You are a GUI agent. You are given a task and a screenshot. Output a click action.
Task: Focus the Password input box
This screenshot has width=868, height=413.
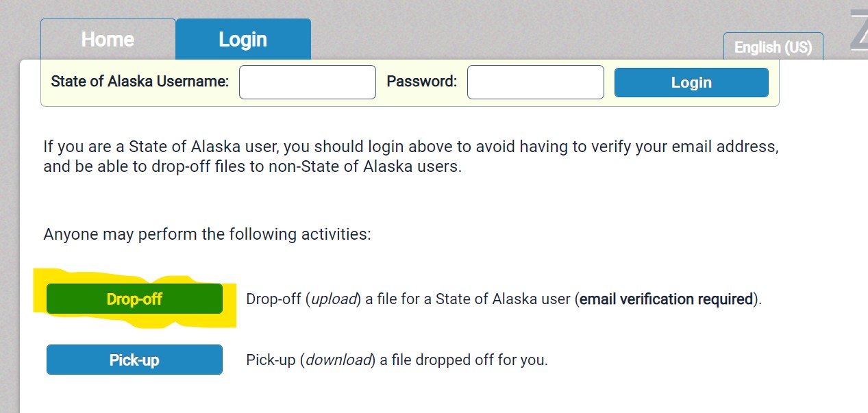pyautogui.click(x=535, y=82)
